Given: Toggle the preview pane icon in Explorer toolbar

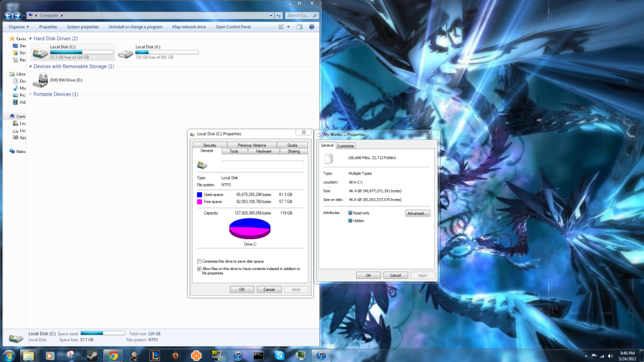Looking at the screenshot, I should (x=300, y=27).
